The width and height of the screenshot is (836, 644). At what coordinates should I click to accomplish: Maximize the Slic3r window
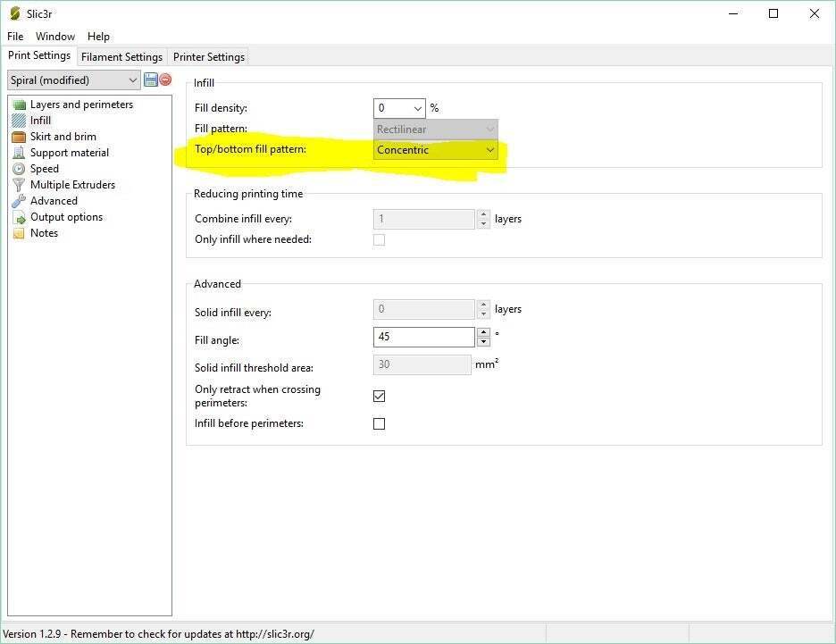773,13
